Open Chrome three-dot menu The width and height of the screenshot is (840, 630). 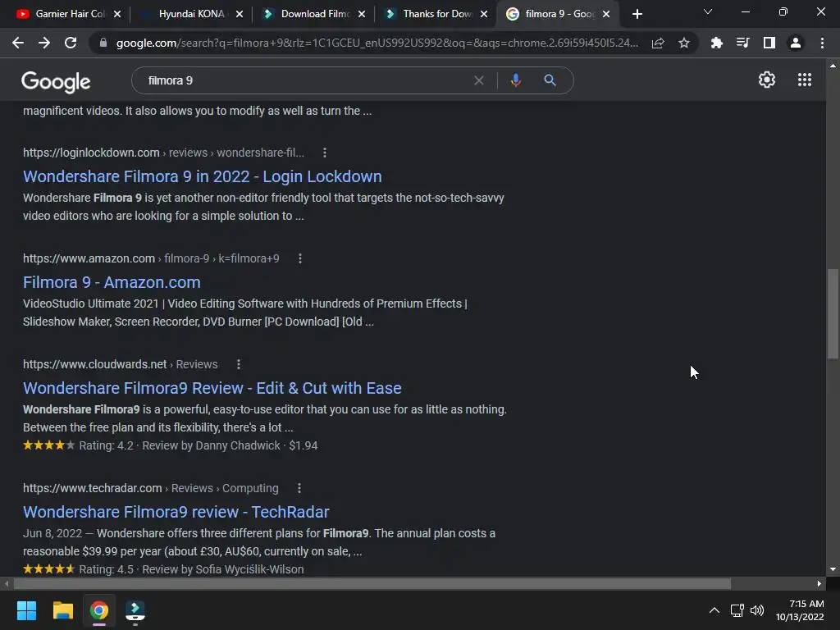click(x=822, y=43)
